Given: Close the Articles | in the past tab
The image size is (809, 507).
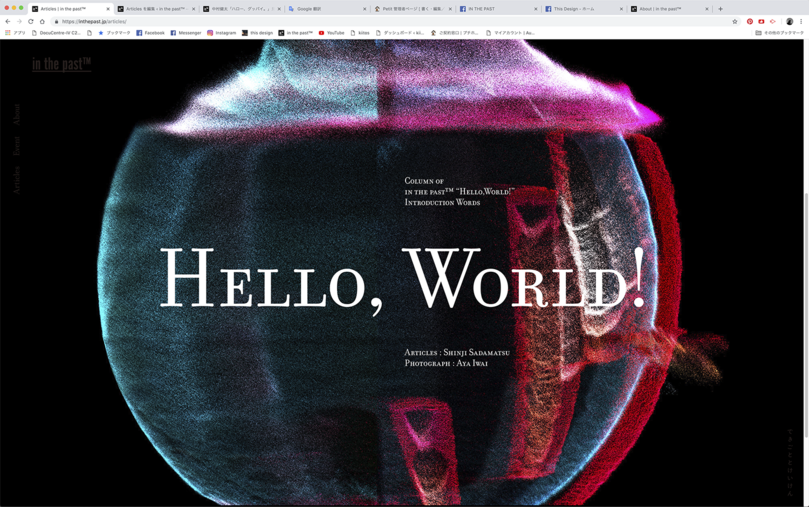Looking at the screenshot, I should coord(108,9).
